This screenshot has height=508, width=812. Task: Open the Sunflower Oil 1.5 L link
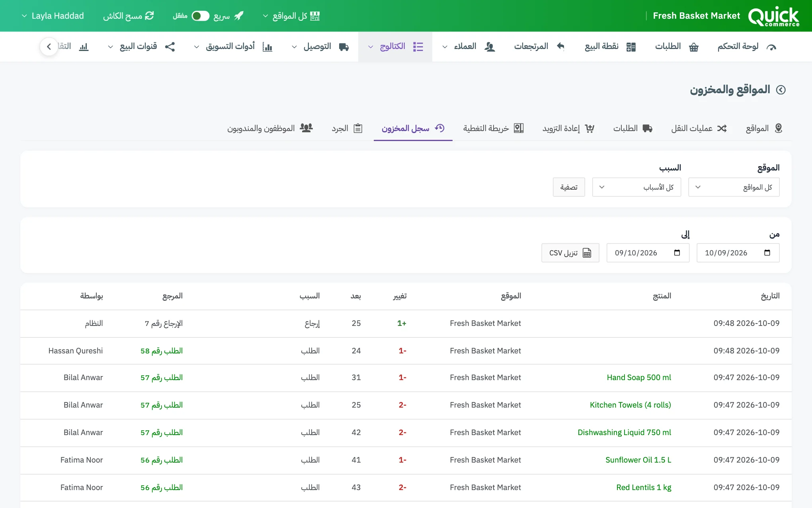(638, 460)
